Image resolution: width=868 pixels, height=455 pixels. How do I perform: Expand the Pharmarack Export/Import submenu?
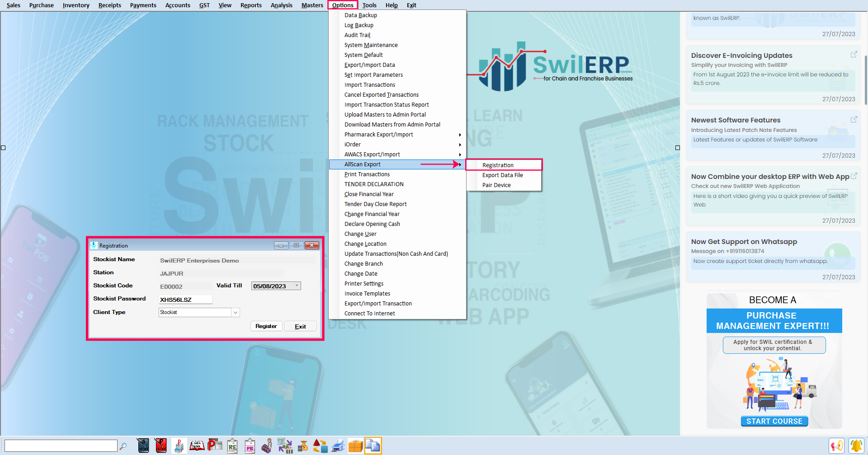pos(397,134)
